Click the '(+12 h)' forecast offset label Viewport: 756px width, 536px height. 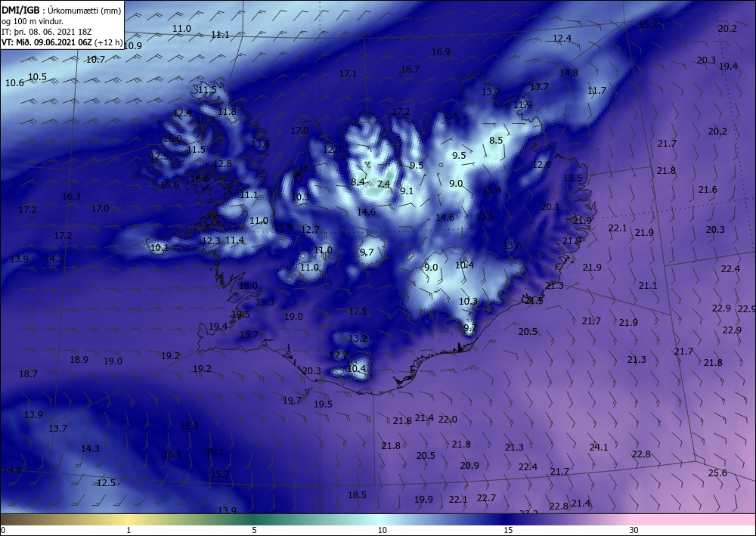[x=108, y=42]
